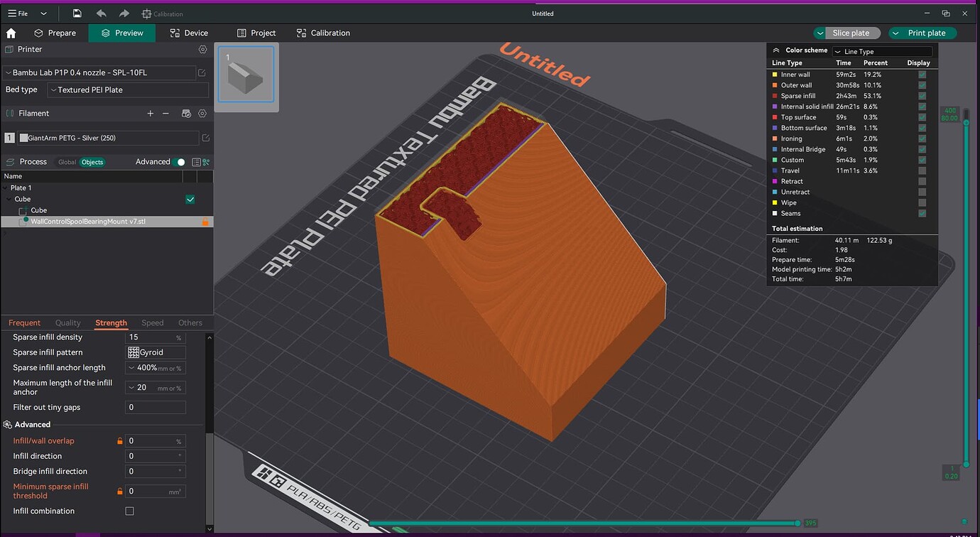The image size is (980, 537).
Task: Hide Sparse infill via its Display checkbox
Action: click(922, 96)
